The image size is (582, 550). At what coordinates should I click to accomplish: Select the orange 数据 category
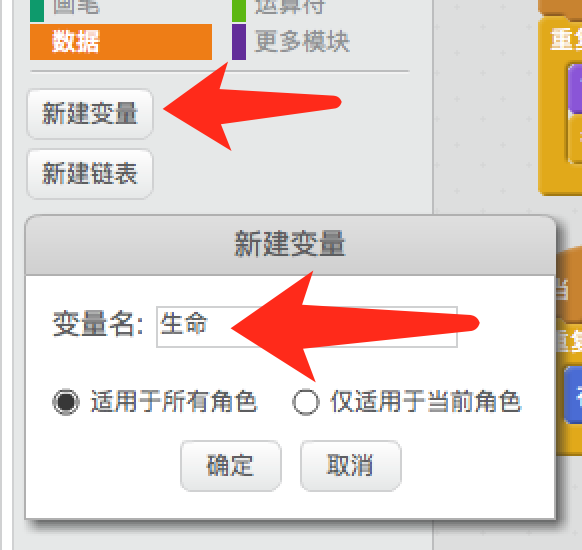[121, 42]
